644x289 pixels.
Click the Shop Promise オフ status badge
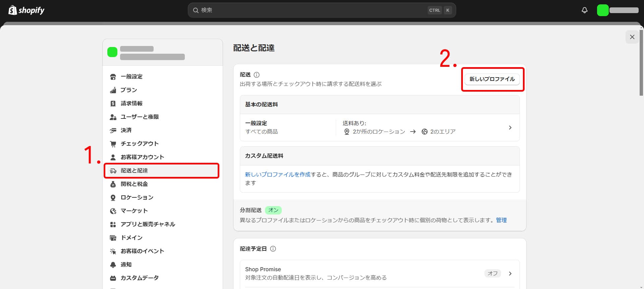[492, 274]
